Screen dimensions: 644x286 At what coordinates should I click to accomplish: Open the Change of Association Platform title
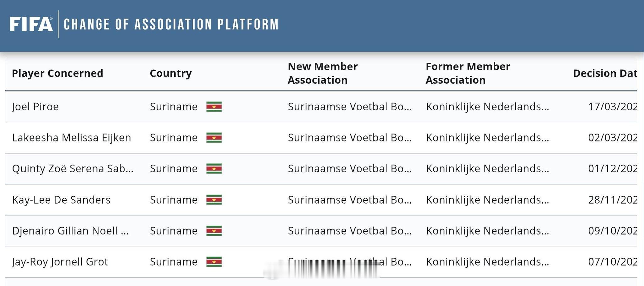(x=171, y=25)
